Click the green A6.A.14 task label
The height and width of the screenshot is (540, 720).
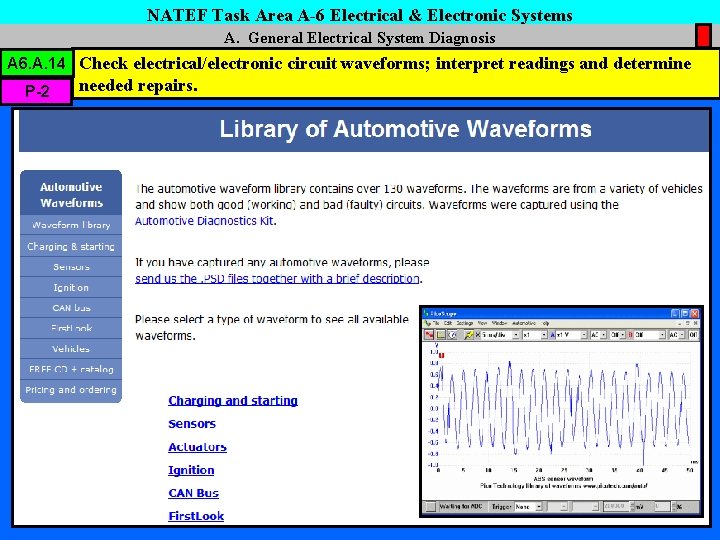coord(36,63)
